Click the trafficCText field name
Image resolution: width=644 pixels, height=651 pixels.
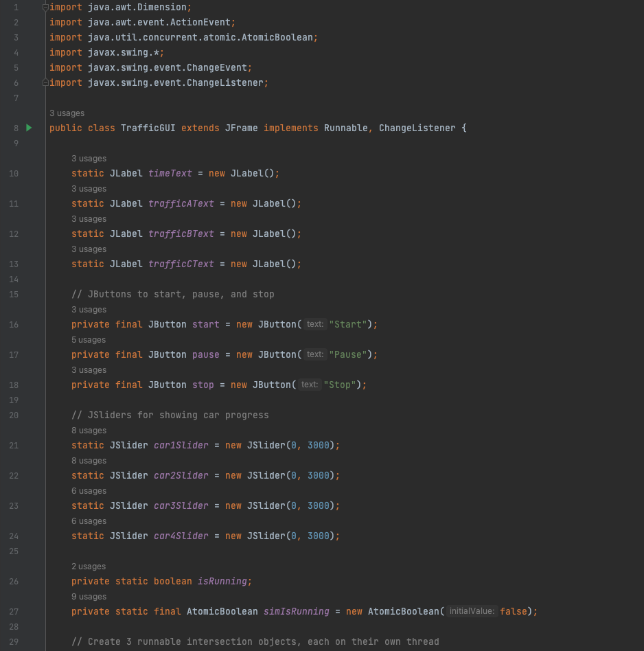[x=181, y=264]
